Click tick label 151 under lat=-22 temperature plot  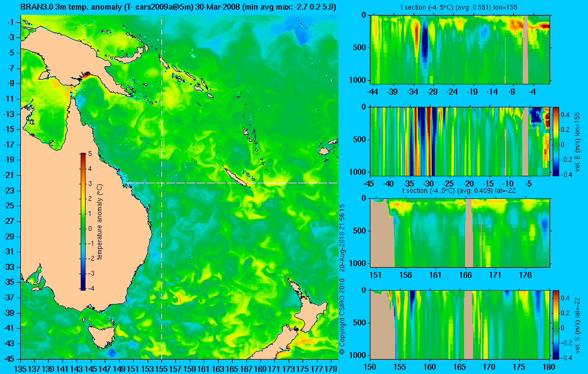[375, 275]
